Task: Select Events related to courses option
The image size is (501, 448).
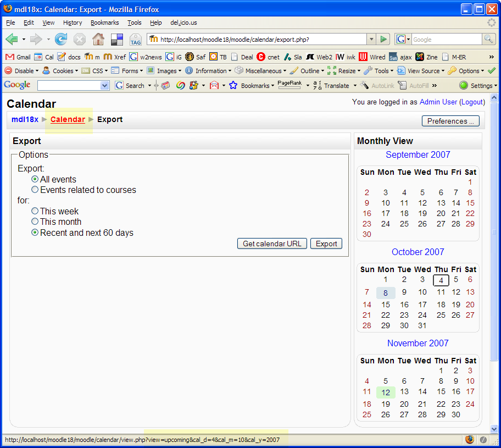Action: pyautogui.click(x=35, y=190)
